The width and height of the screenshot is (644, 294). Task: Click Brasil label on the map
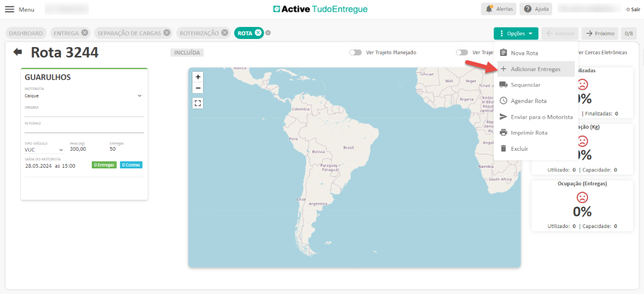[x=348, y=147]
